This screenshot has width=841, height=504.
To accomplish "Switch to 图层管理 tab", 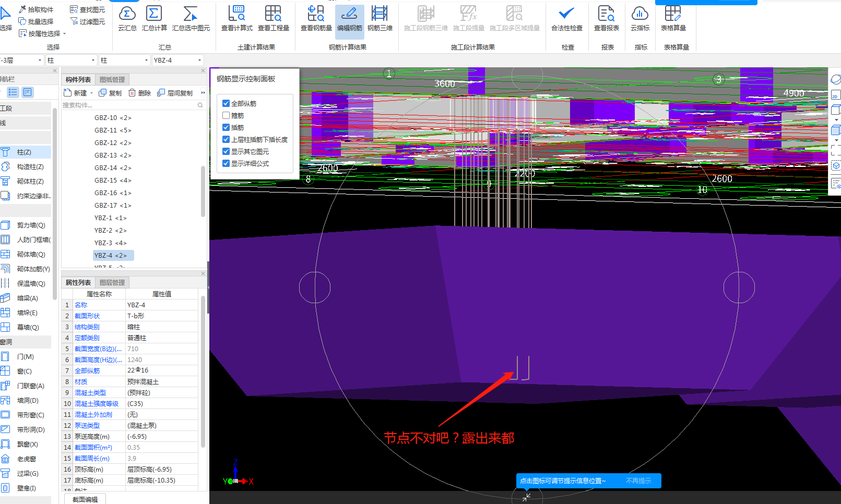I will coord(112,282).
